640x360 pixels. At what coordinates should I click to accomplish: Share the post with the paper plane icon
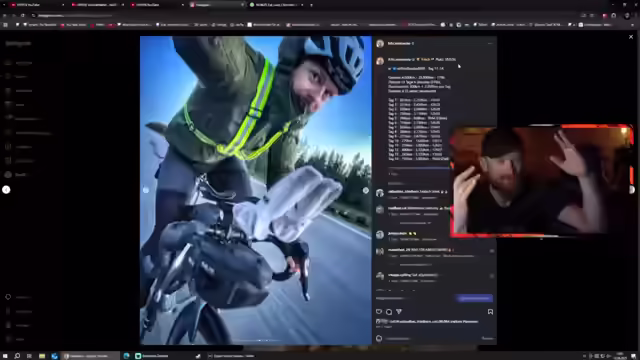coord(399,312)
